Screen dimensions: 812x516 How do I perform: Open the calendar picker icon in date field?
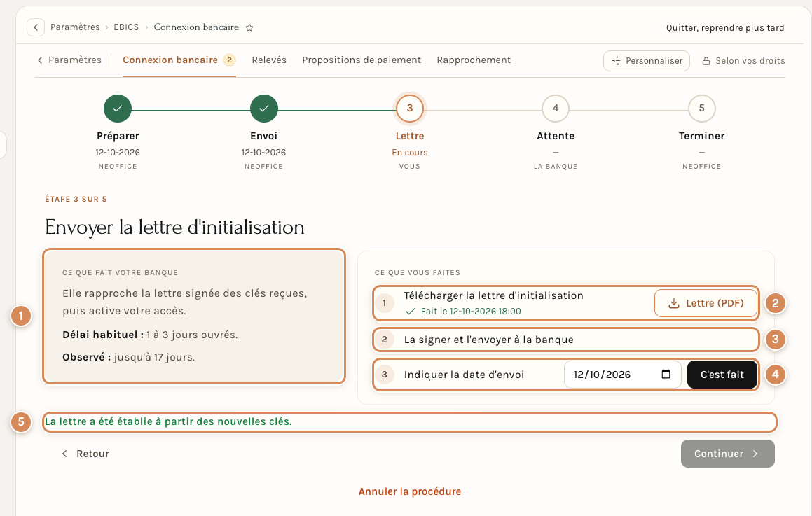(666, 374)
